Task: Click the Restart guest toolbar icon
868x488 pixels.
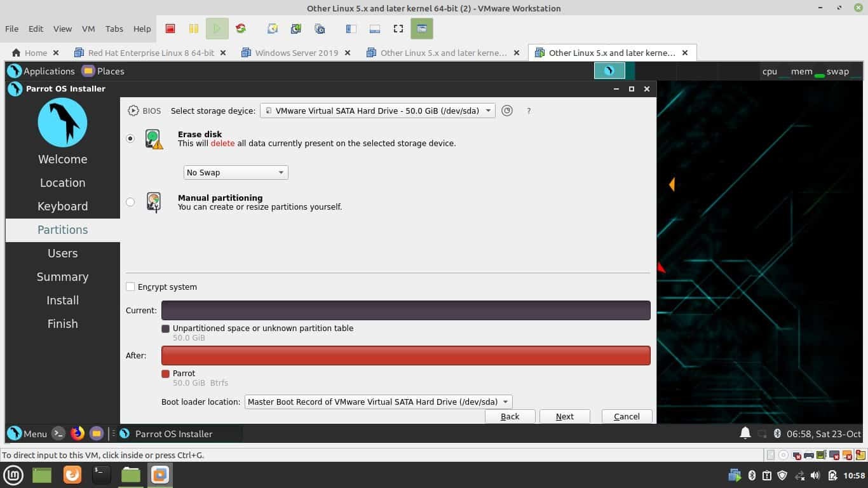Action: tap(240, 29)
